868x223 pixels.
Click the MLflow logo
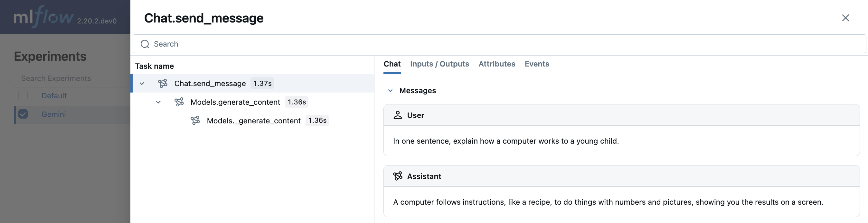(x=43, y=17)
